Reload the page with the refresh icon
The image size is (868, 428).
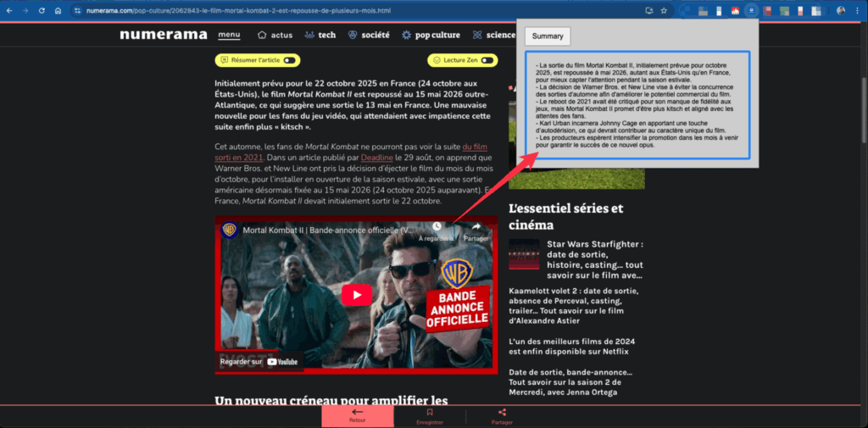coord(42,10)
